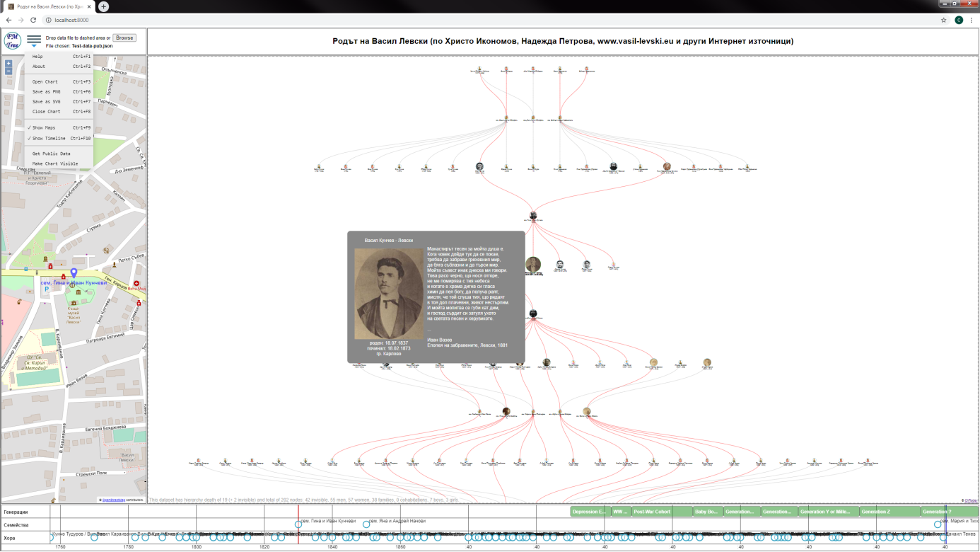Zoom out the map with minus button

[8, 71]
